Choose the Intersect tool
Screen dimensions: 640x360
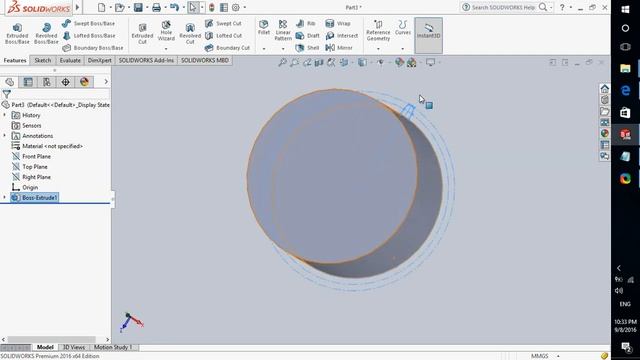point(342,36)
